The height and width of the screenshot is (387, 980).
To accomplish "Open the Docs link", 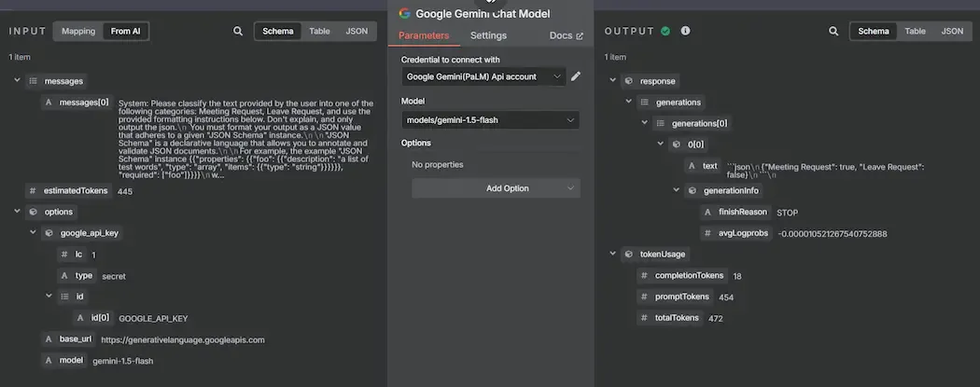I will pyautogui.click(x=566, y=35).
